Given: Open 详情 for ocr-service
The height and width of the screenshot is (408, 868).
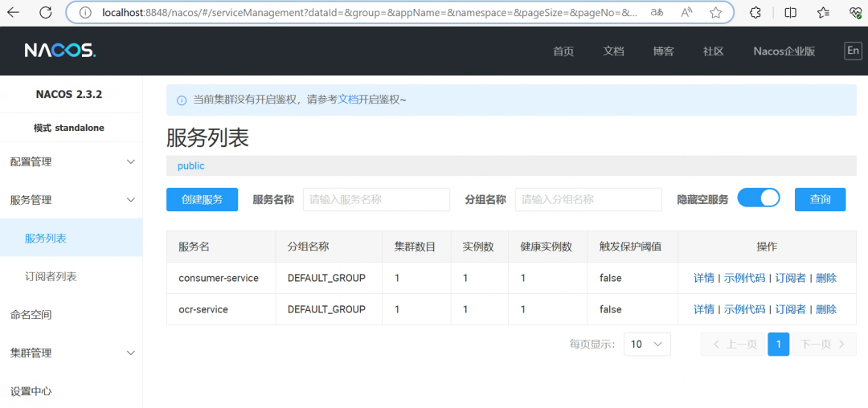Looking at the screenshot, I should 703,309.
